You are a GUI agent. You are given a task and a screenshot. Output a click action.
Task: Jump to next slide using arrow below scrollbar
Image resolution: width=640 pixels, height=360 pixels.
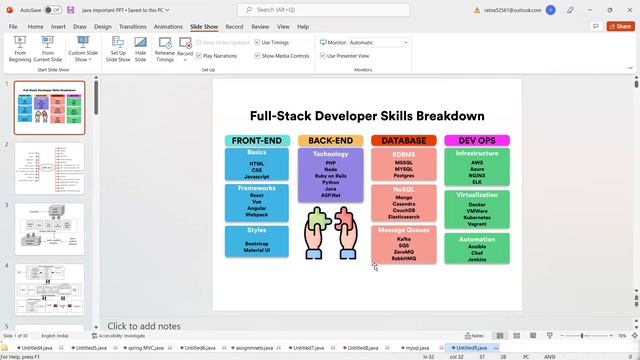pos(636,305)
